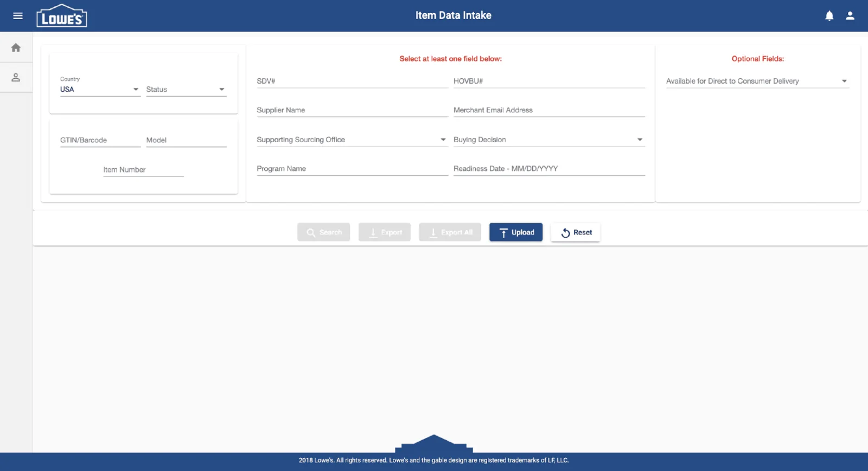Open notifications bell

[x=829, y=16]
